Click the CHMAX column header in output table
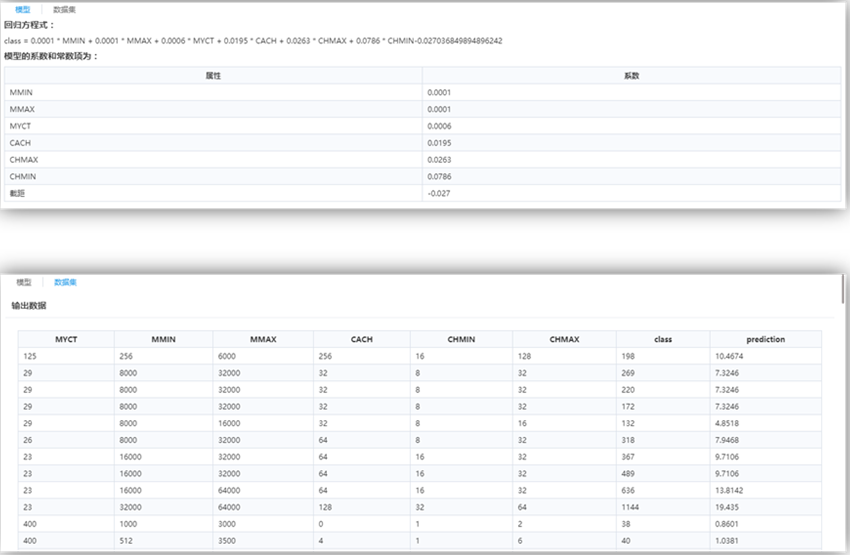850x555 pixels. pos(564,339)
